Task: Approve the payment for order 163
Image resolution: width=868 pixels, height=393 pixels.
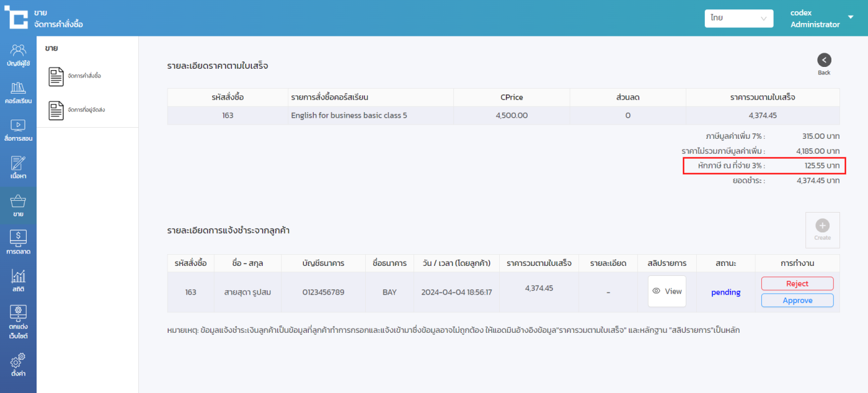Action: 797,301
